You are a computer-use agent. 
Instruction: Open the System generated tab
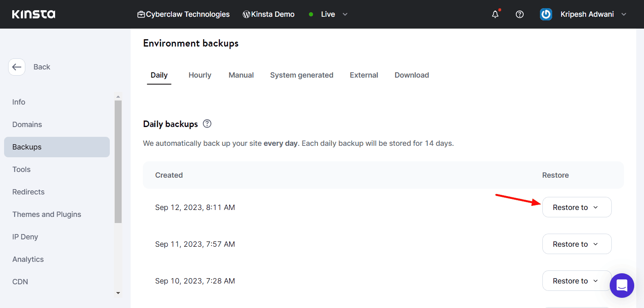[302, 75]
